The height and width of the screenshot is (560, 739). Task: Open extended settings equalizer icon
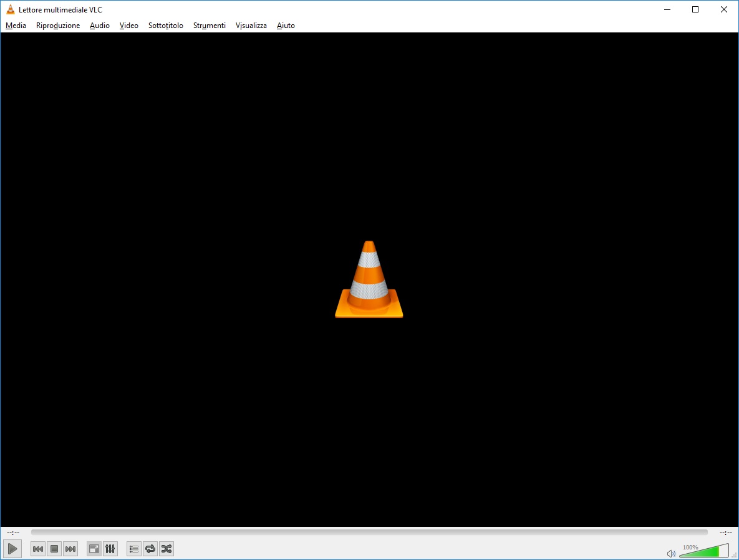[x=110, y=549]
